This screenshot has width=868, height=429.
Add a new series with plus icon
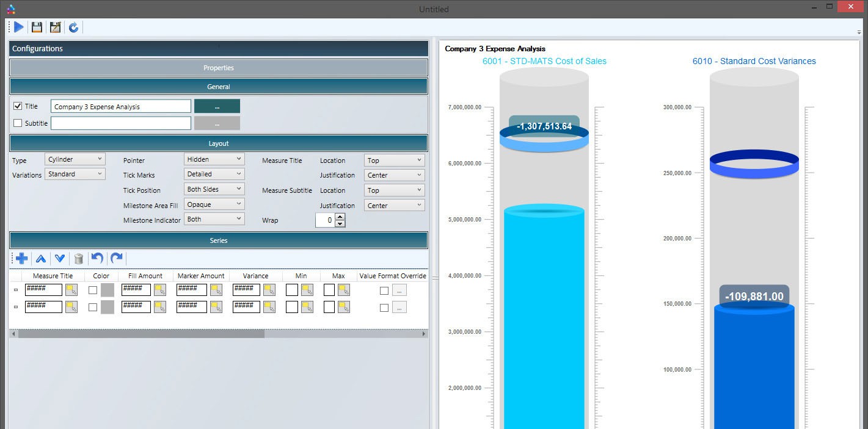22,259
